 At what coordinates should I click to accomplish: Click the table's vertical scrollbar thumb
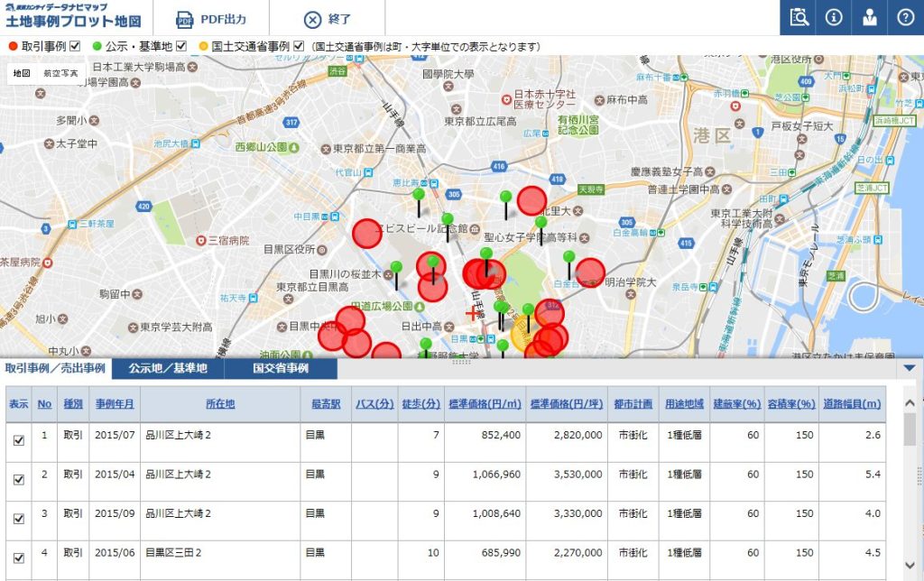(909, 430)
